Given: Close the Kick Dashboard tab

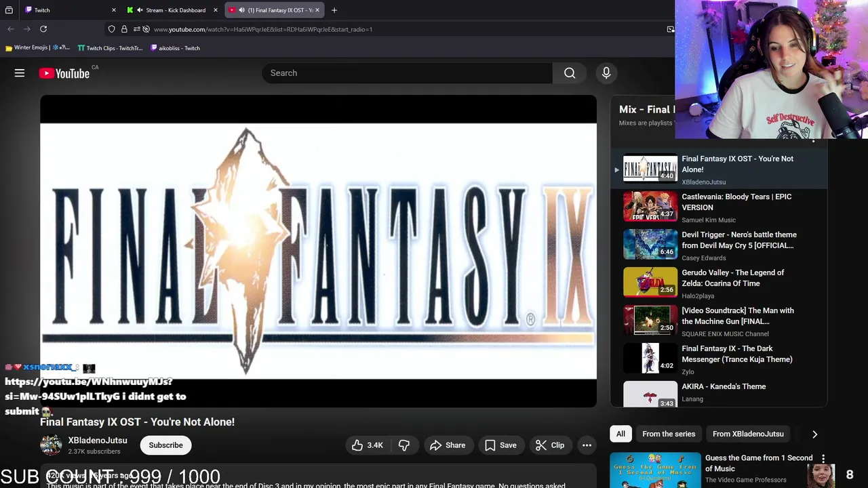Looking at the screenshot, I should click(215, 10).
